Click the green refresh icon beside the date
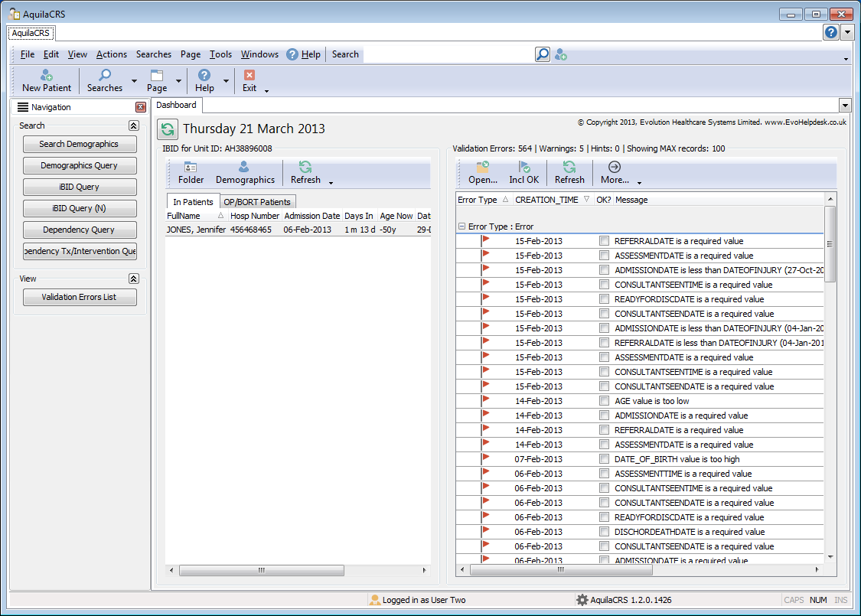Screen dimensions: 861x616 pyautogui.click(x=168, y=129)
